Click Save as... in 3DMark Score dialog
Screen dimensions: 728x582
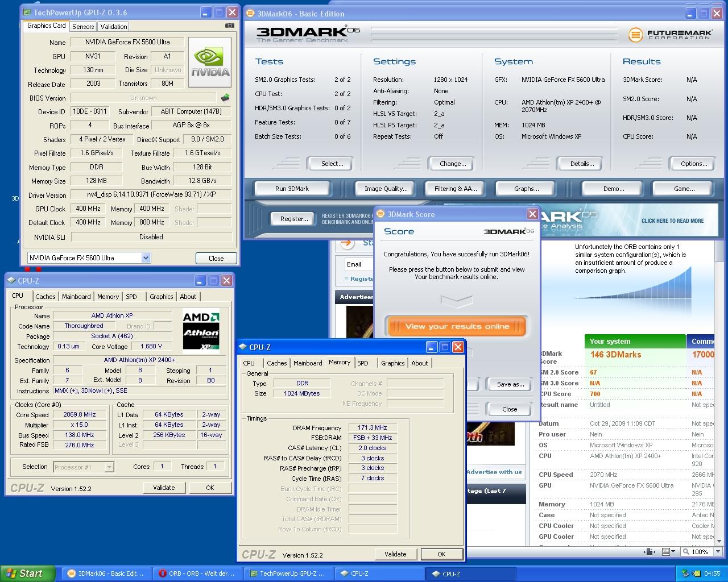tap(510, 384)
